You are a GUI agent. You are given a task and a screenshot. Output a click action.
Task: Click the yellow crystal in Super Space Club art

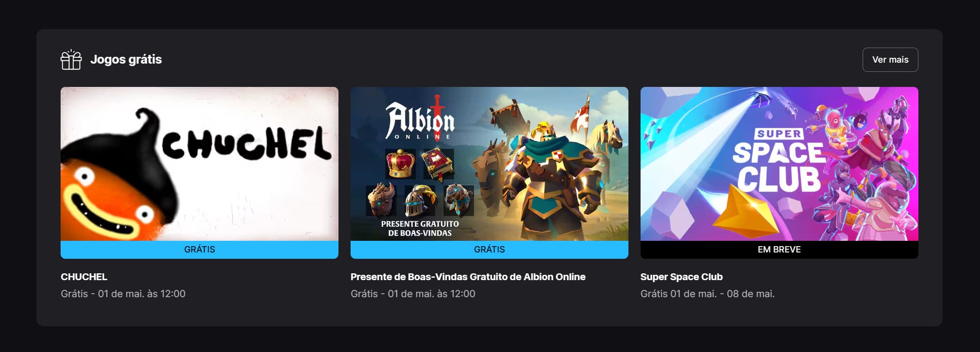pyautogui.click(x=743, y=211)
